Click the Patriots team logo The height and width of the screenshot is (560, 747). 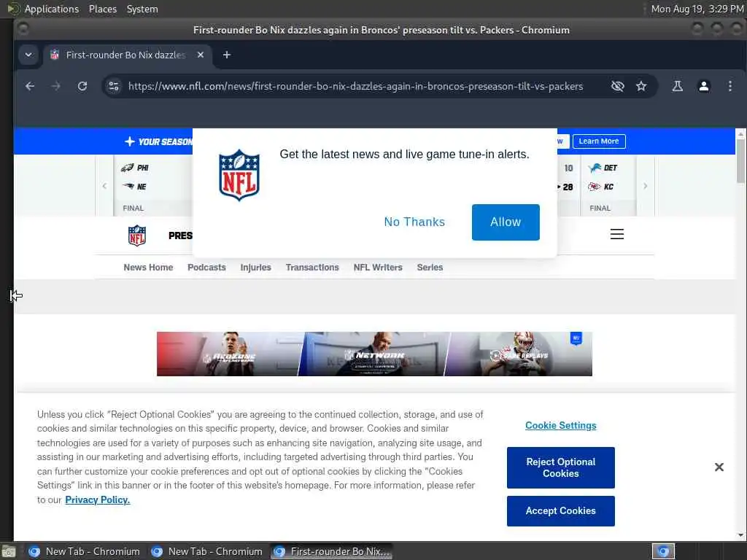(x=128, y=186)
